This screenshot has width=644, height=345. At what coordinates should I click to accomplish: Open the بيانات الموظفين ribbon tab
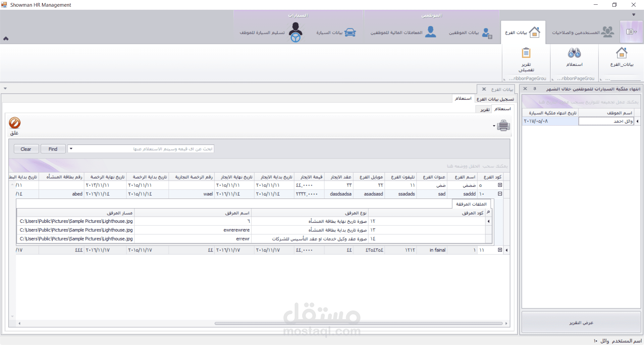pyautogui.click(x=471, y=32)
